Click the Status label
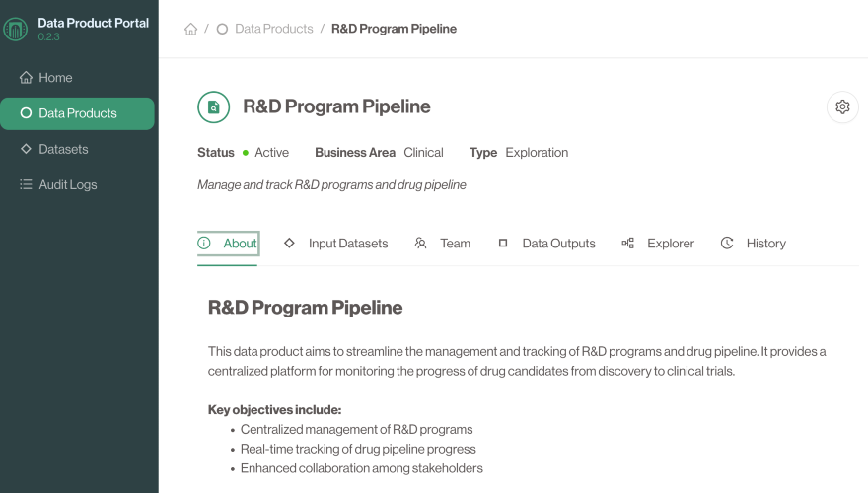The height and width of the screenshot is (493, 868). click(216, 153)
